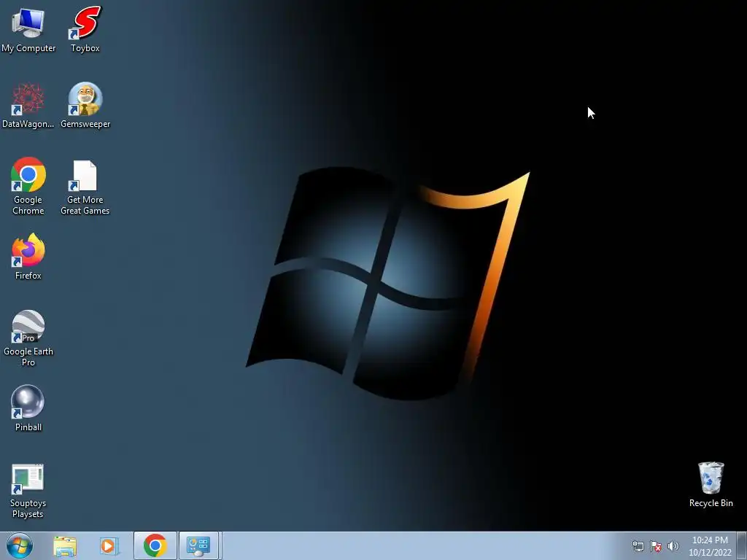Launch Google Earth Pro shortcut
747x560 pixels.
28,338
